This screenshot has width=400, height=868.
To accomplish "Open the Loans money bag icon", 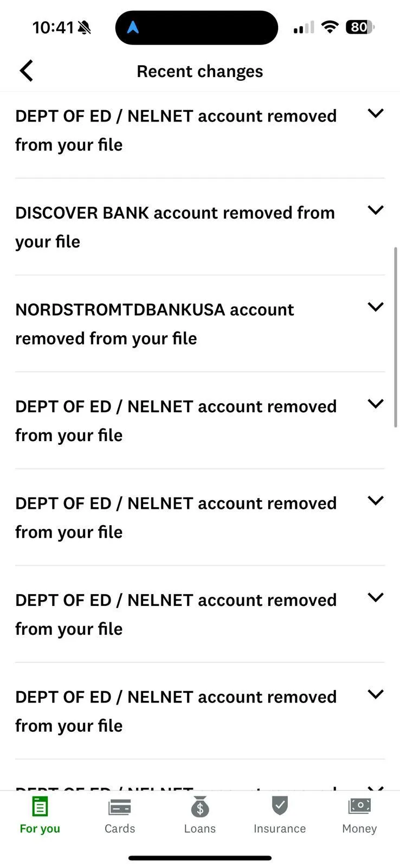I will coord(200,807).
